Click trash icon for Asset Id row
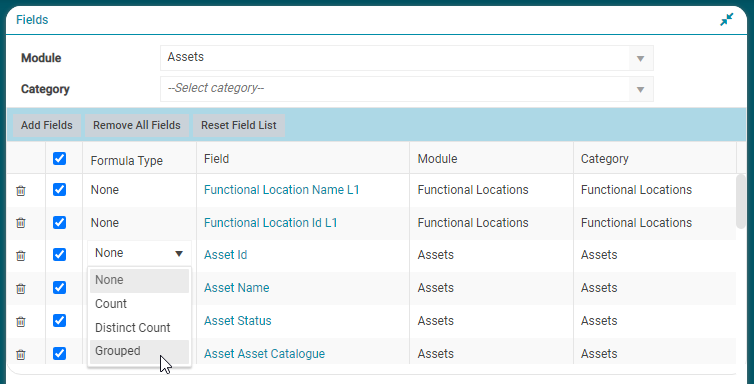This screenshot has height=384, width=754. coord(21,256)
